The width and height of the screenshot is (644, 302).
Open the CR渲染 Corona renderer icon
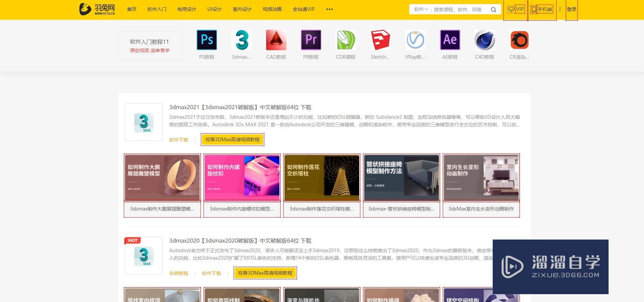(x=519, y=40)
